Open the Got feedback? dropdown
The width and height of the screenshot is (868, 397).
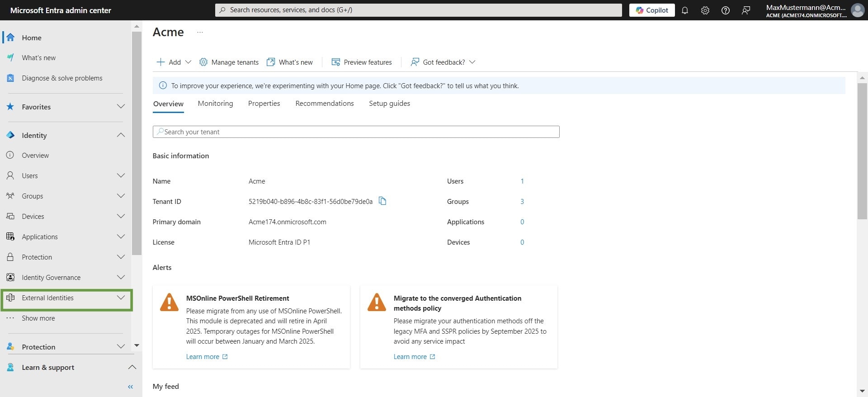click(x=443, y=62)
